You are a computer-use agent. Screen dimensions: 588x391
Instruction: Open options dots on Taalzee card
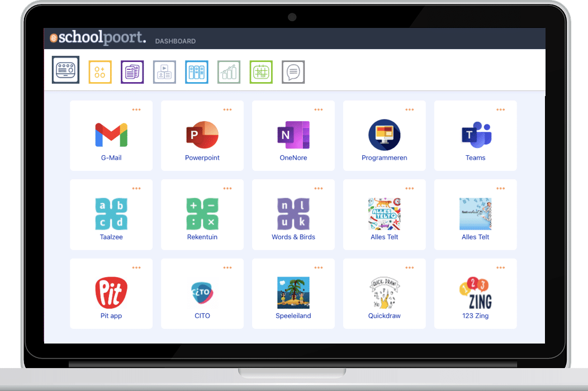pyautogui.click(x=136, y=189)
